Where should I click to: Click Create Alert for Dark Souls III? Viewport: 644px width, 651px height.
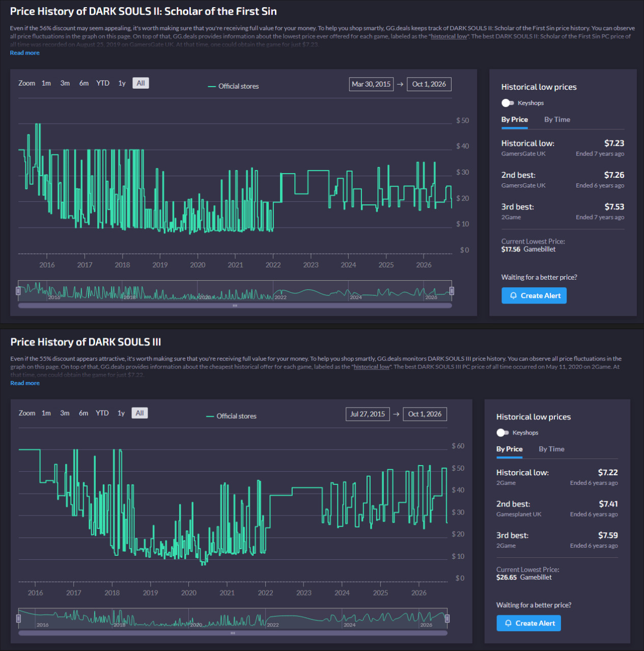(x=529, y=623)
